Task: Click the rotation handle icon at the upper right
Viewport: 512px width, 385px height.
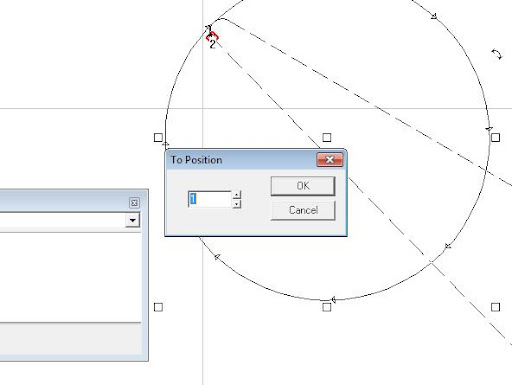Action: (497, 54)
